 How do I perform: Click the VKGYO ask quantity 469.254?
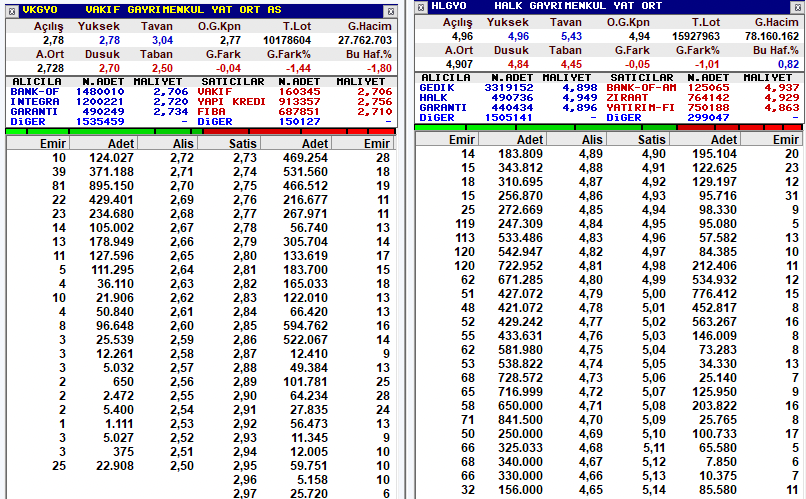pyautogui.click(x=305, y=158)
